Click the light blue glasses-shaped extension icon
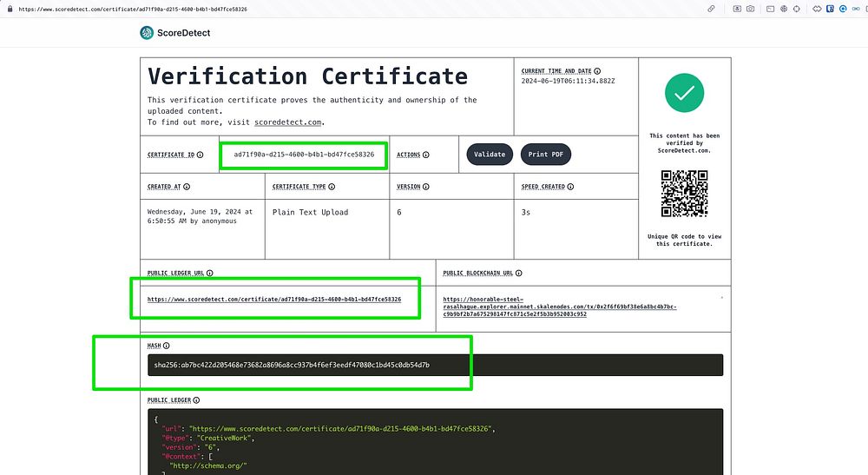Image resolution: width=868 pixels, height=475 pixels. (857, 9)
